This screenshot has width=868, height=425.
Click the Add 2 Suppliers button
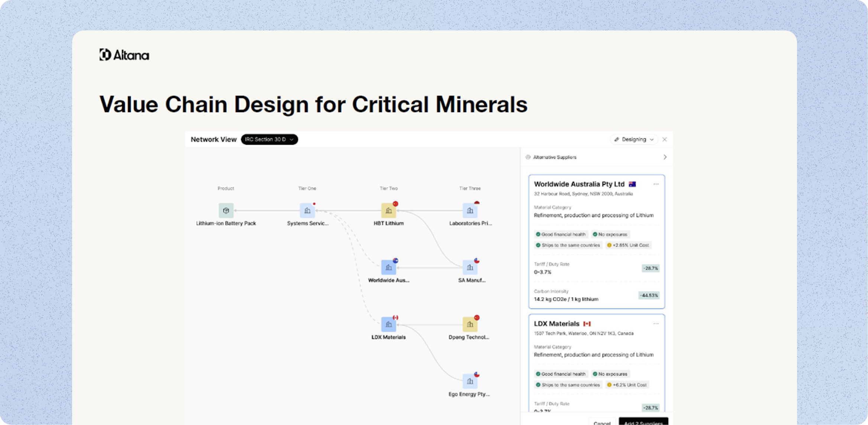643,423
